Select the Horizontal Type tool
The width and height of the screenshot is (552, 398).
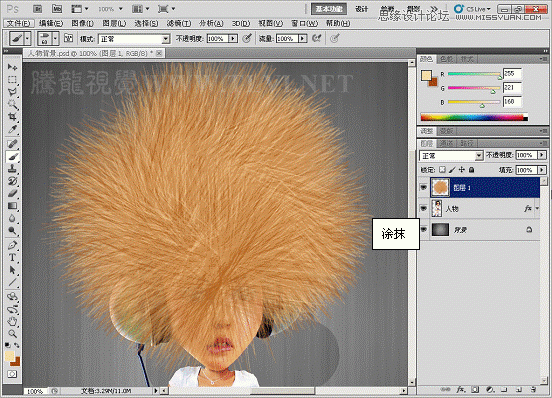point(12,257)
